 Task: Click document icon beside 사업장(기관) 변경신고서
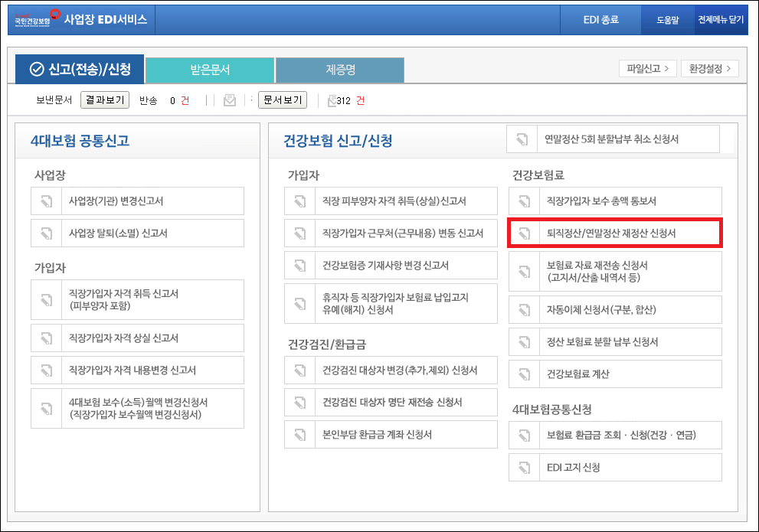[47, 201]
